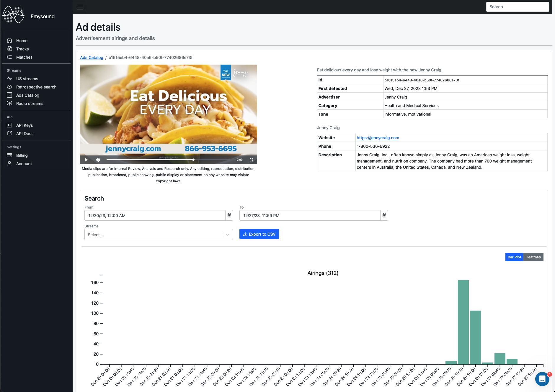Click the Billing card icon

9,155
